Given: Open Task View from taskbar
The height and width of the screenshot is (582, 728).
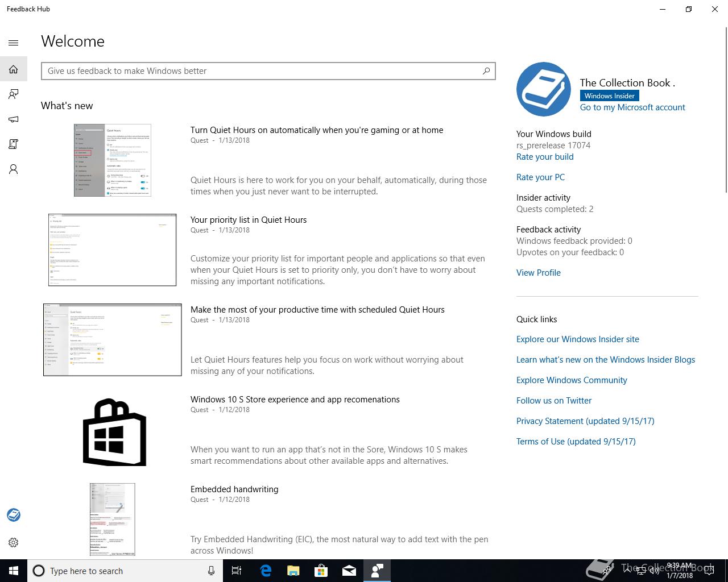Looking at the screenshot, I should [x=237, y=571].
